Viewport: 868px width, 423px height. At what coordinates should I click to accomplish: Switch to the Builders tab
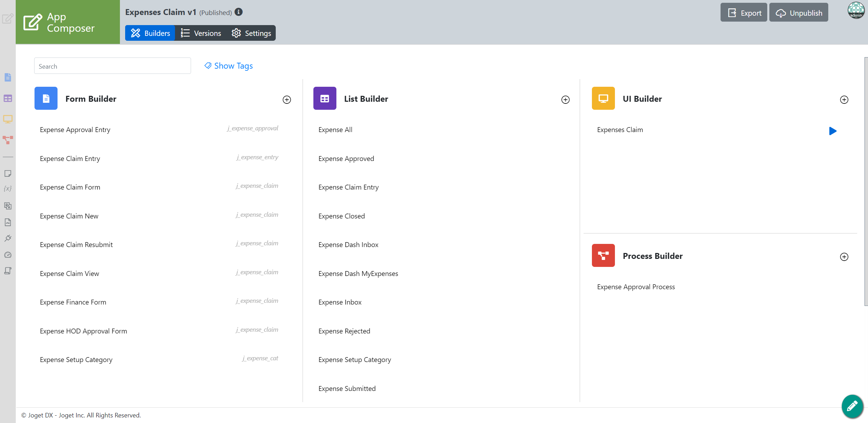point(150,33)
